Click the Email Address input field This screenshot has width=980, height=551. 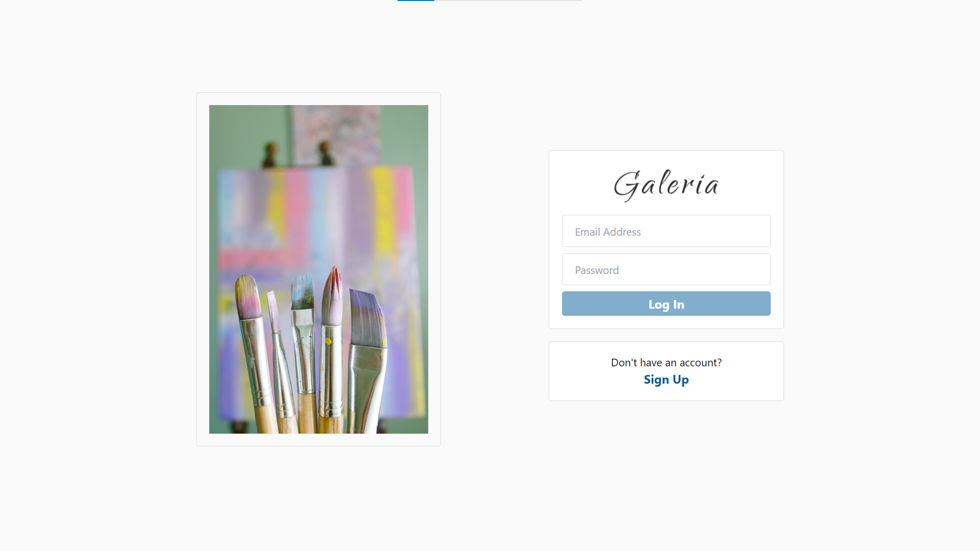[x=666, y=231]
